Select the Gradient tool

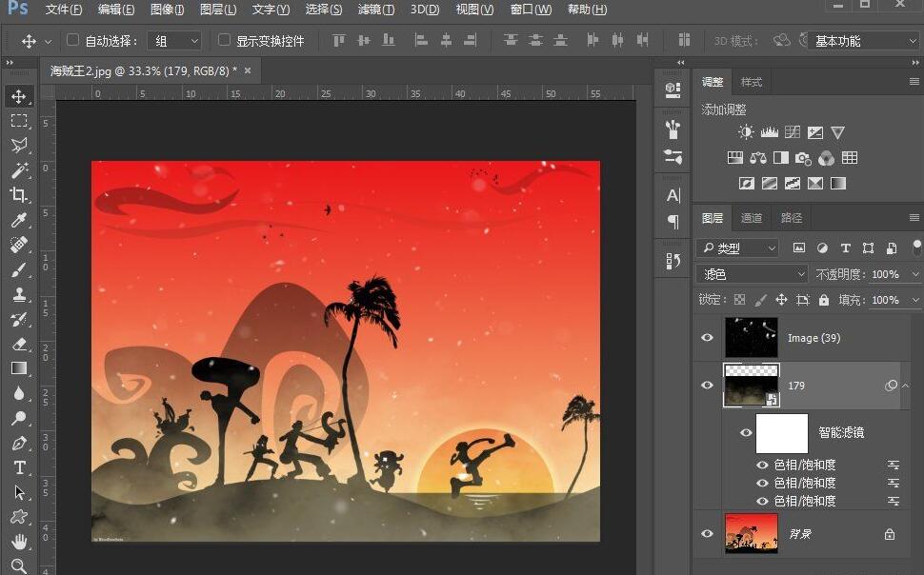[19, 368]
